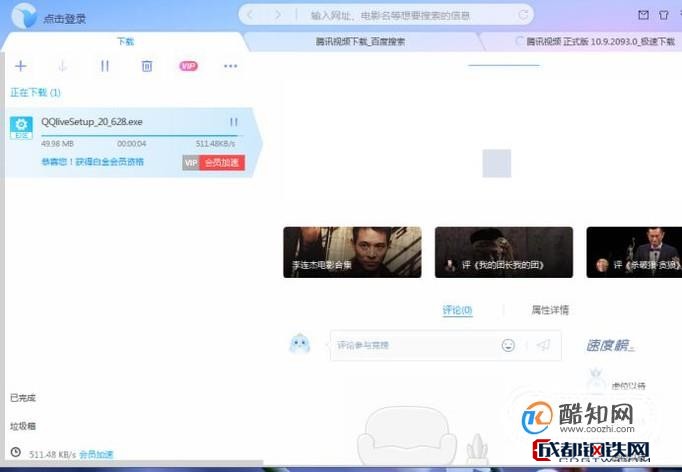
Task: Open the 李连杰电影合集 thumbnail
Action: (x=352, y=252)
